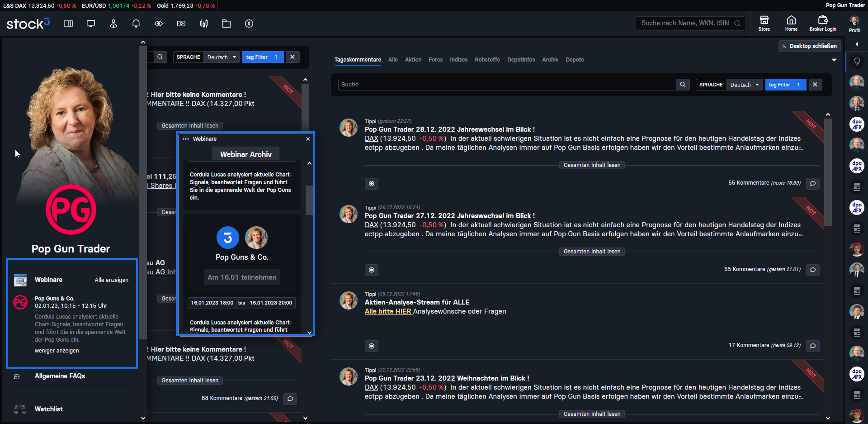Open the column layout icon in toolbar
868x424 pixels.
tap(68, 24)
